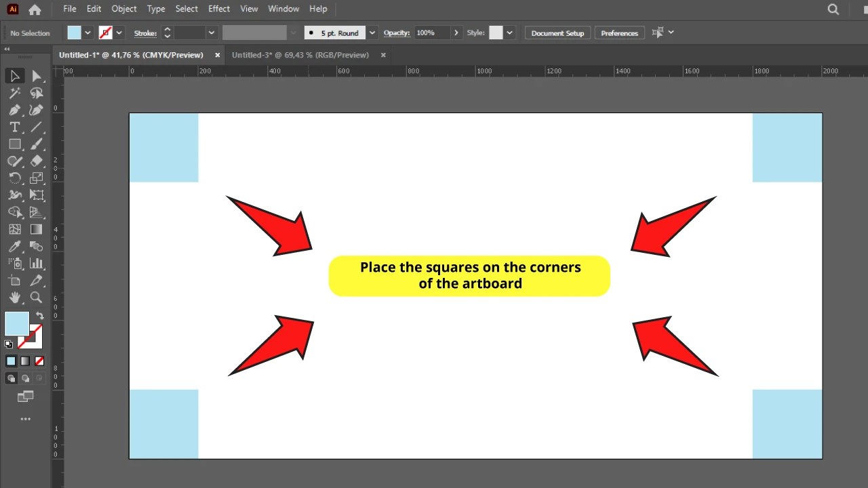Open the Document Setup dialog

[x=557, y=32]
